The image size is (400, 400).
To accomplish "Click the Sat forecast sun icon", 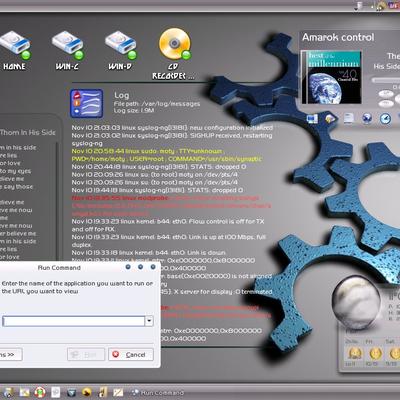I will click(x=394, y=353).
